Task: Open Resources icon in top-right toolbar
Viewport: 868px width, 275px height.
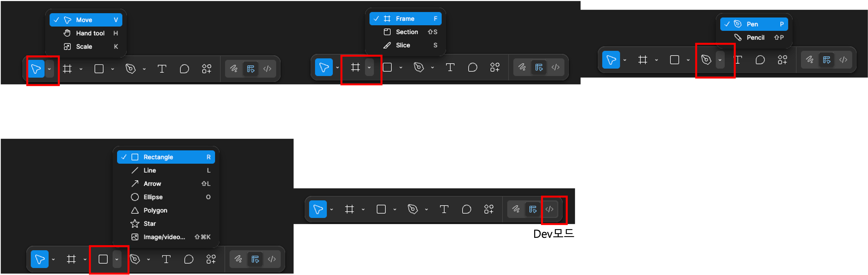Action: coord(782,60)
